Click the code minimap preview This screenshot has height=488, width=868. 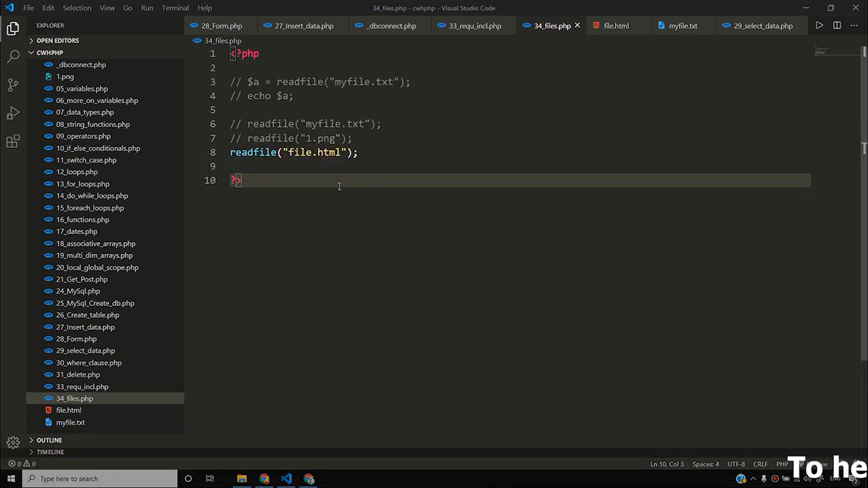[836, 51]
